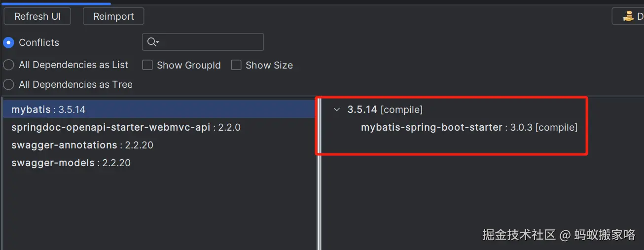
Task: Tick the Show Size checkbox
Action: [236, 65]
